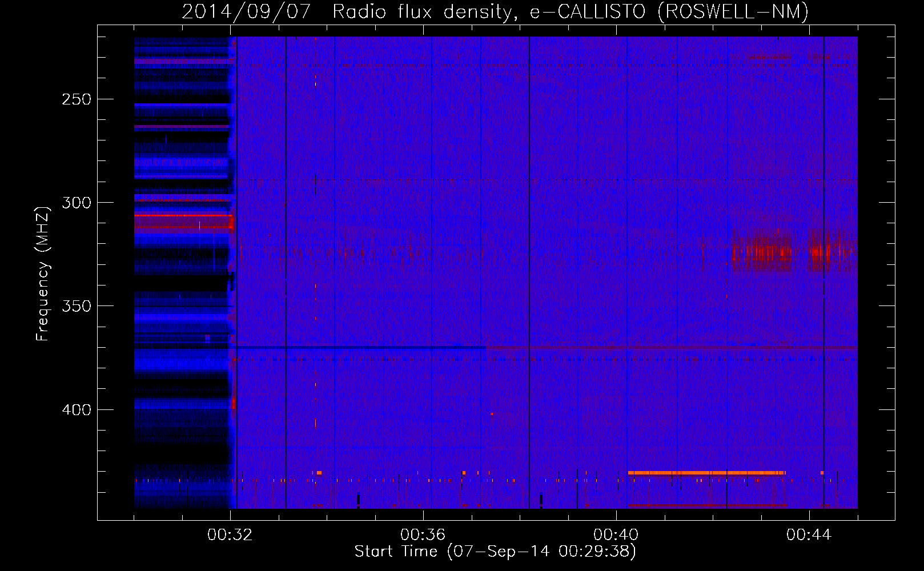
Task: Click the red burst near 325 MHz before 00:44
Action: pos(762,251)
